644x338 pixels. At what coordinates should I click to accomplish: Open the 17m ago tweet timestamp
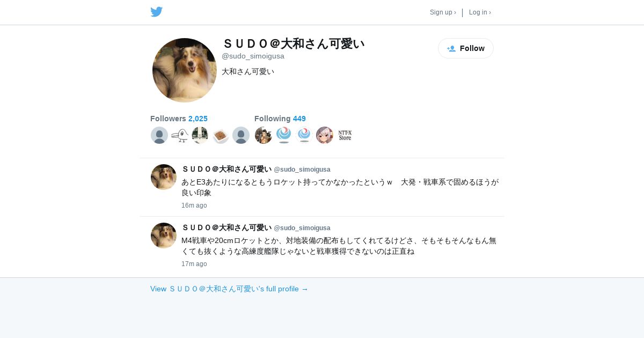194,264
